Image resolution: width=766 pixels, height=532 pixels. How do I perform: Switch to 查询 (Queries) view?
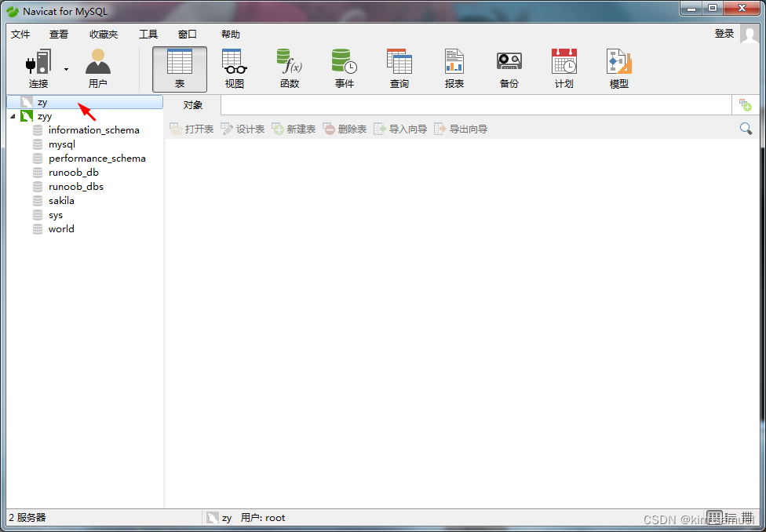pos(399,67)
